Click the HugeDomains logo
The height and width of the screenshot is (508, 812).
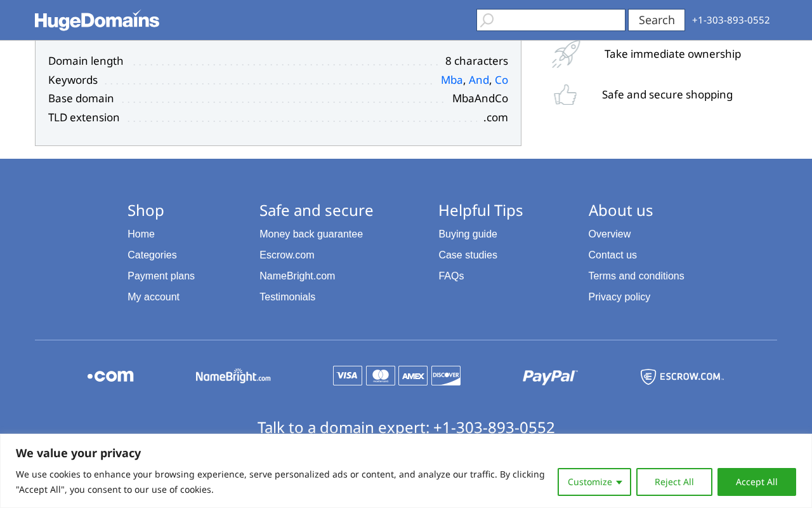(97, 20)
